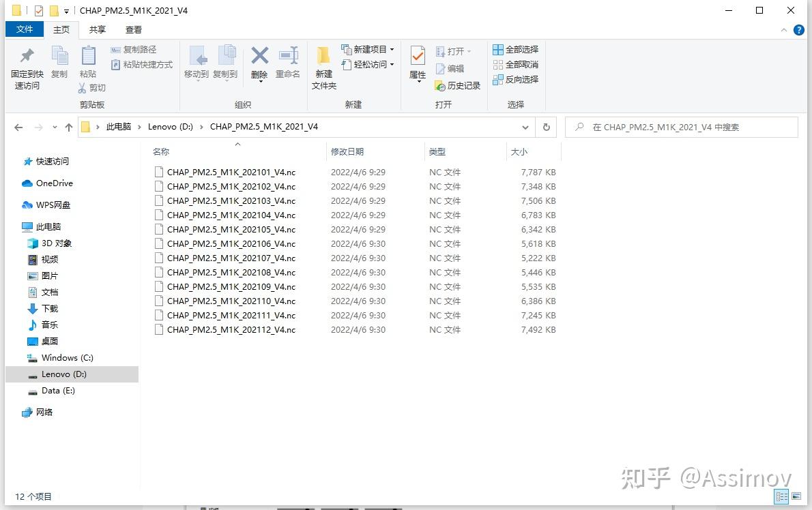
Task: Switch to the 共享 ribbon tab
Action: [x=97, y=29]
